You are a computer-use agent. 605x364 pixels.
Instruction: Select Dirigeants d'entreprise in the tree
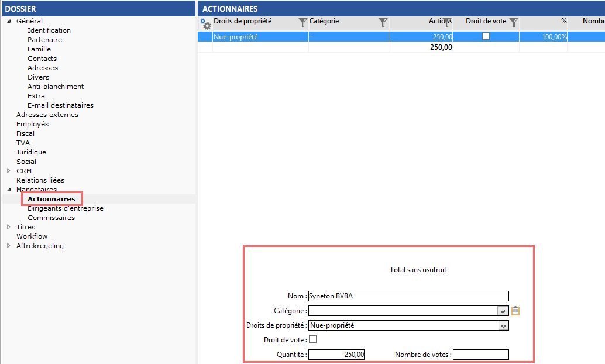pos(66,208)
